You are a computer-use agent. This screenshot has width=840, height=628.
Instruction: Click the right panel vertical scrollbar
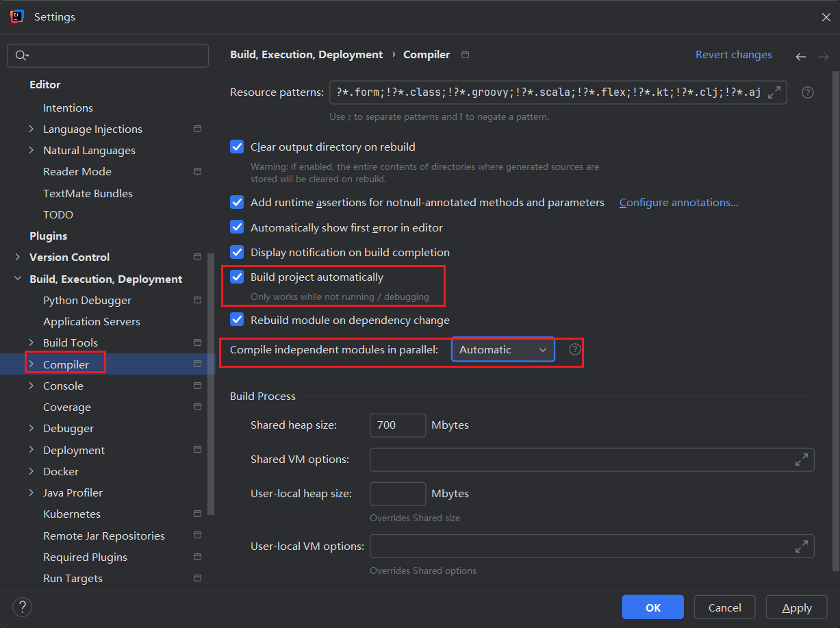(x=835, y=321)
